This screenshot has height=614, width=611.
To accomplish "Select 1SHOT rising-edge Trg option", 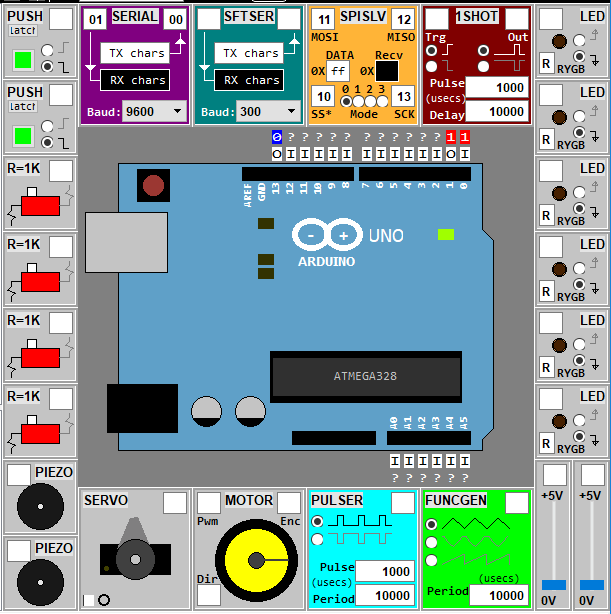I will click(x=432, y=51).
